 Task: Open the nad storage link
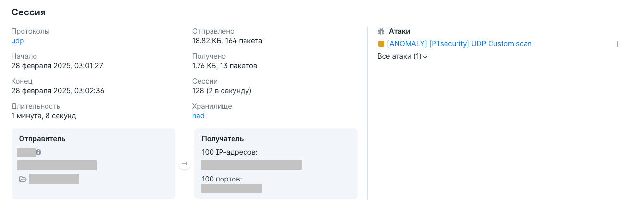(198, 116)
